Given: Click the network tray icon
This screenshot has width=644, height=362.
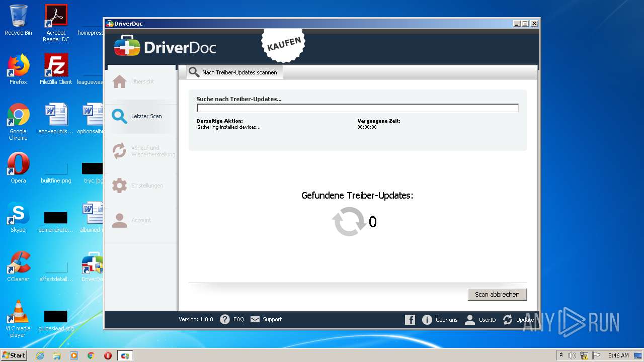Looking at the screenshot, I should pos(584,355).
